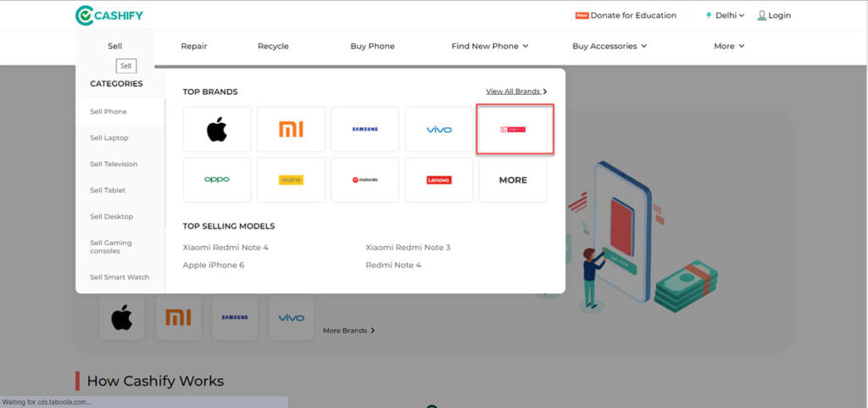
Task: Open the Sell navigation menu
Action: point(115,47)
